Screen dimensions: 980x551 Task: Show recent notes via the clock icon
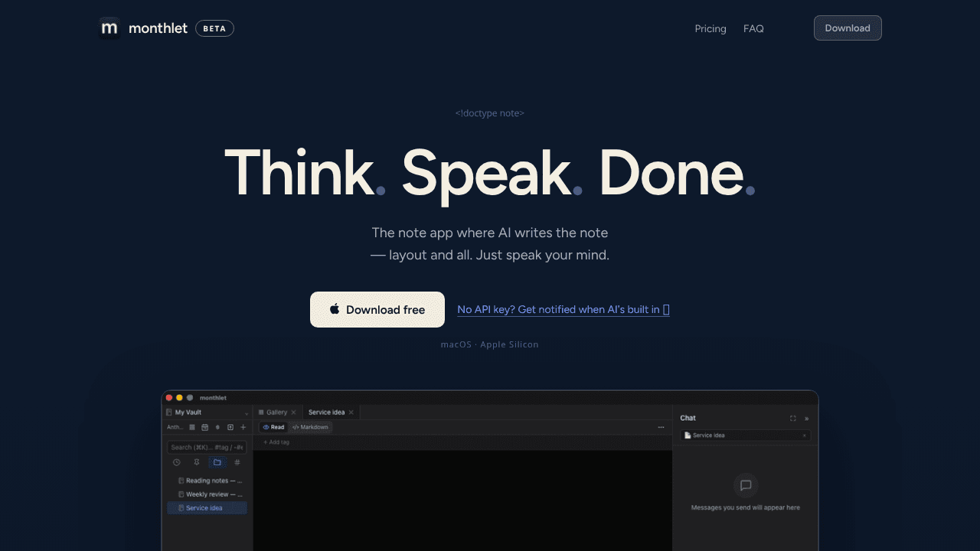pyautogui.click(x=177, y=462)
